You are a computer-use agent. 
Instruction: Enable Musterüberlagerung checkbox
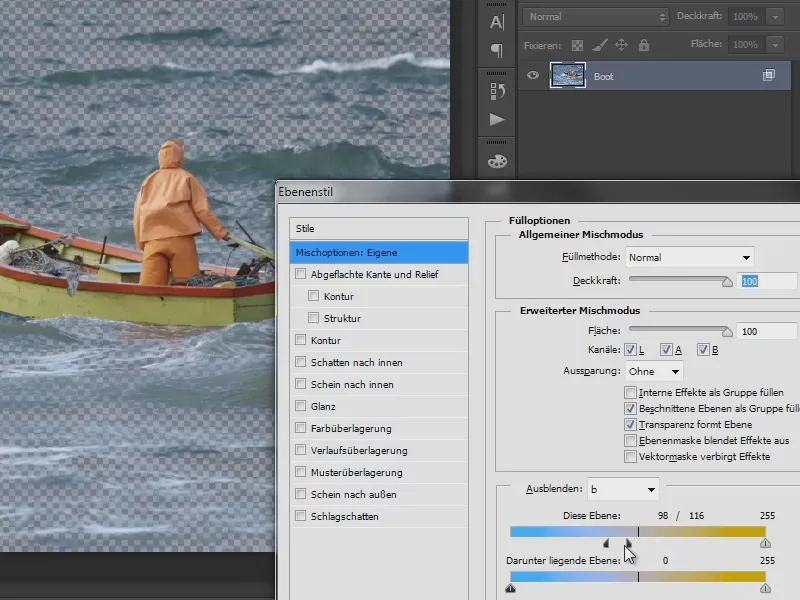click(301, 471)
